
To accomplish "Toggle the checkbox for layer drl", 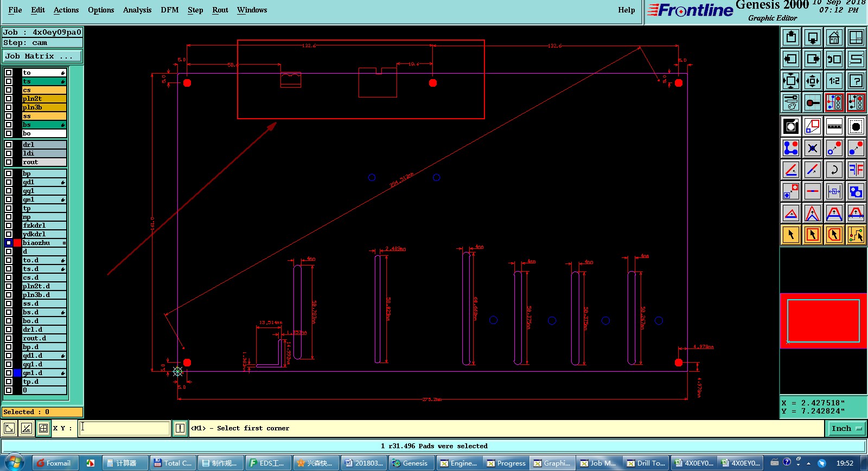I will click(x=9, y=145).
